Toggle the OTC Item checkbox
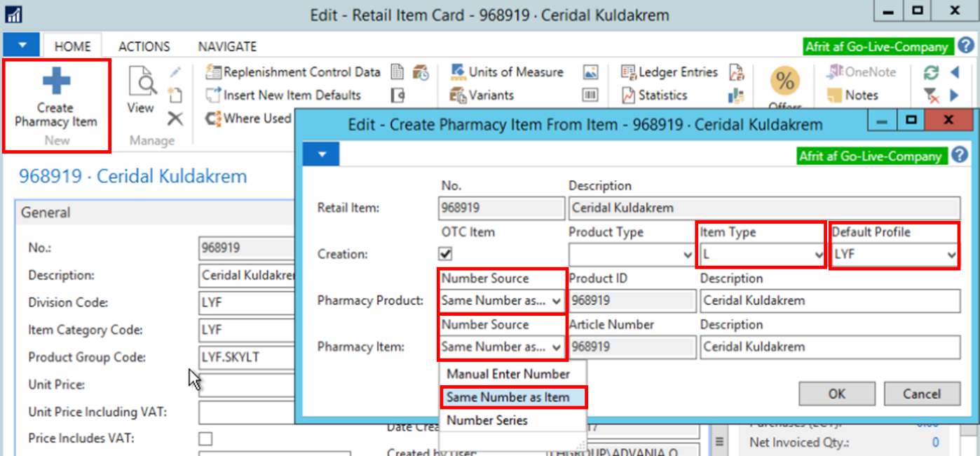980x456 pixels. 445,254
